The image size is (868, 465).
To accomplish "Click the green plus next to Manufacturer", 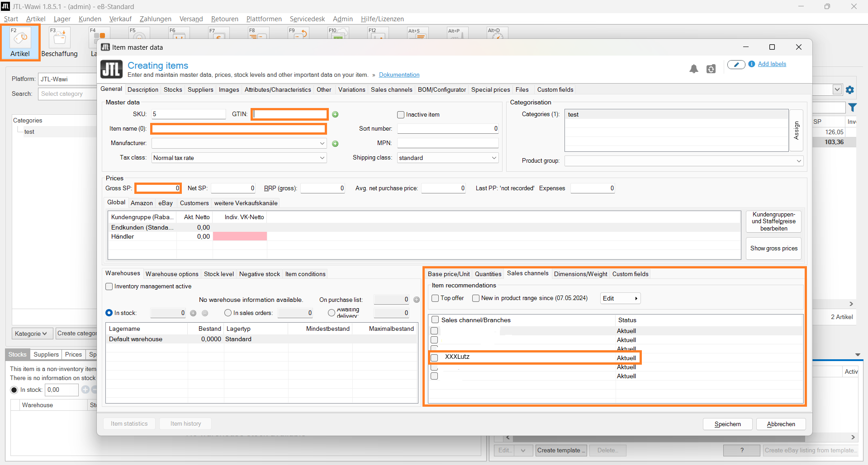I will tap(335, 144).
